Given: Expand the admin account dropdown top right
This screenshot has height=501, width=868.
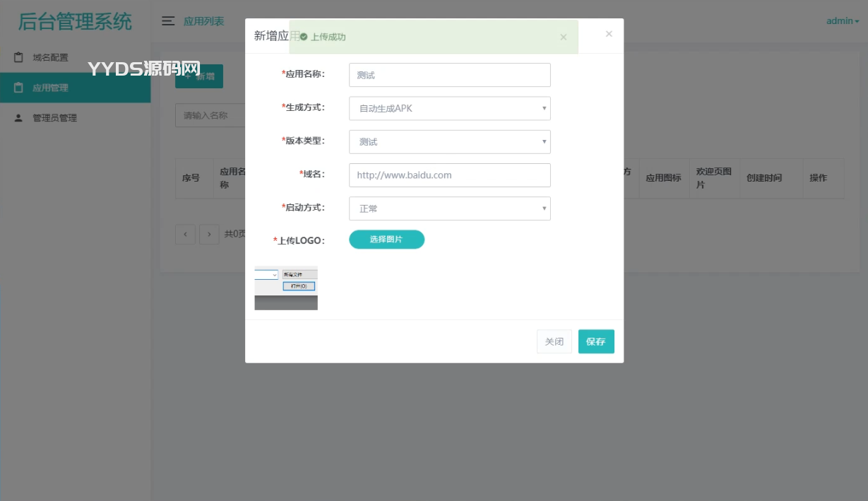Looking at the screenshot, I should click(840, 20).
